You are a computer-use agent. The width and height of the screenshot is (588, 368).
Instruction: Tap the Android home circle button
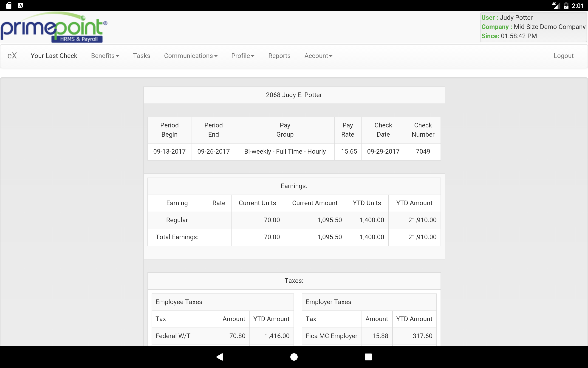pyautogui.click(x=294, y=357)
